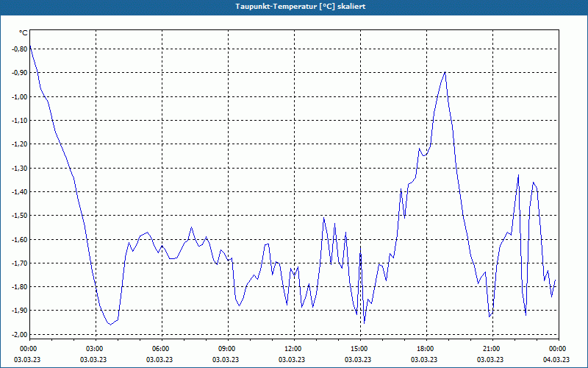The width and height of the screenshot is (588, 368).
Task: Select the y-axis label '-1,60'
Action: [20, 239]
